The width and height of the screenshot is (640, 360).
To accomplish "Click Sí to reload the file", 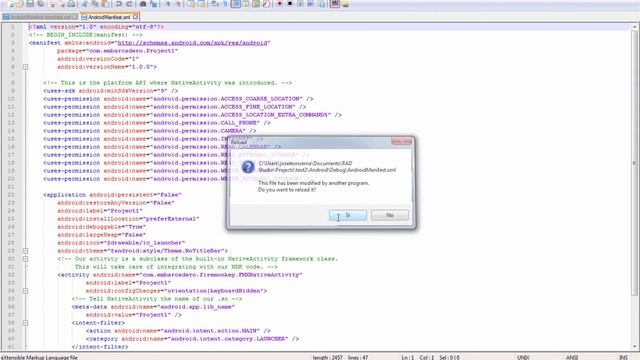I will coord(348,215).
